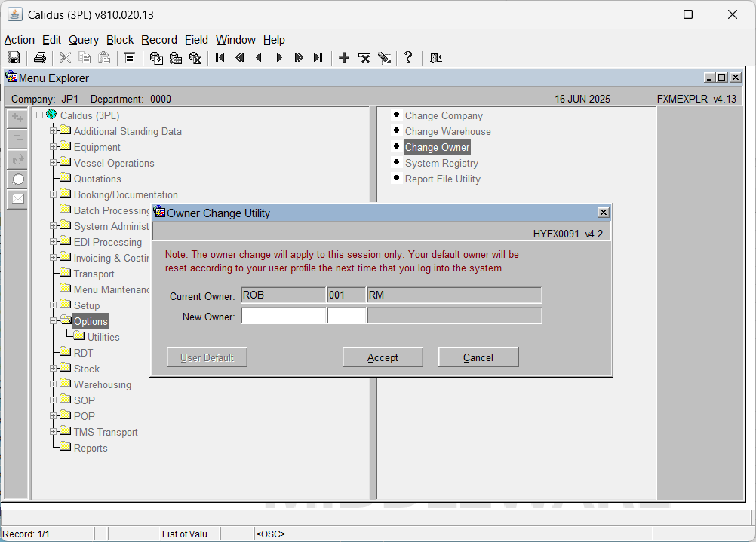Jump to first record icon
This screenshot has width=756, height=542.
click(220, 58)
